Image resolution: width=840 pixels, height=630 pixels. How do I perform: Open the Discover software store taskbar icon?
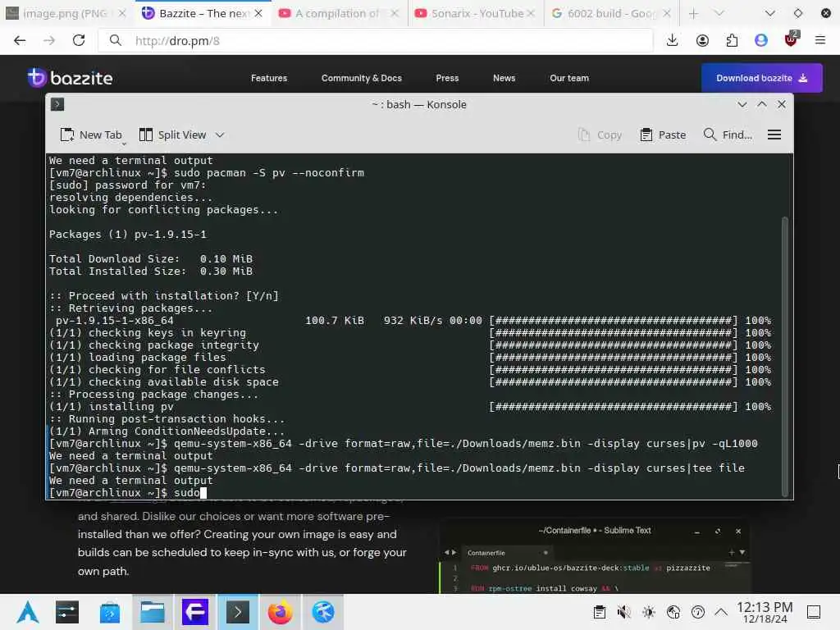(x=110, y=612)
